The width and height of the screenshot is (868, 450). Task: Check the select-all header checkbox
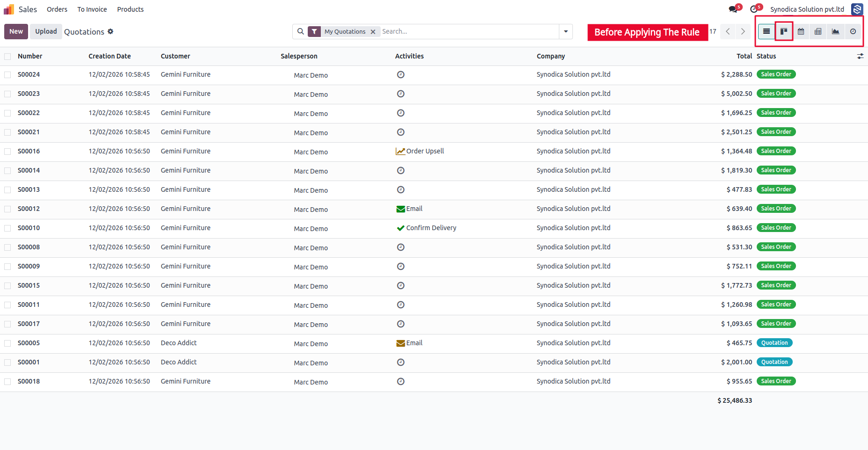point(7,57)
